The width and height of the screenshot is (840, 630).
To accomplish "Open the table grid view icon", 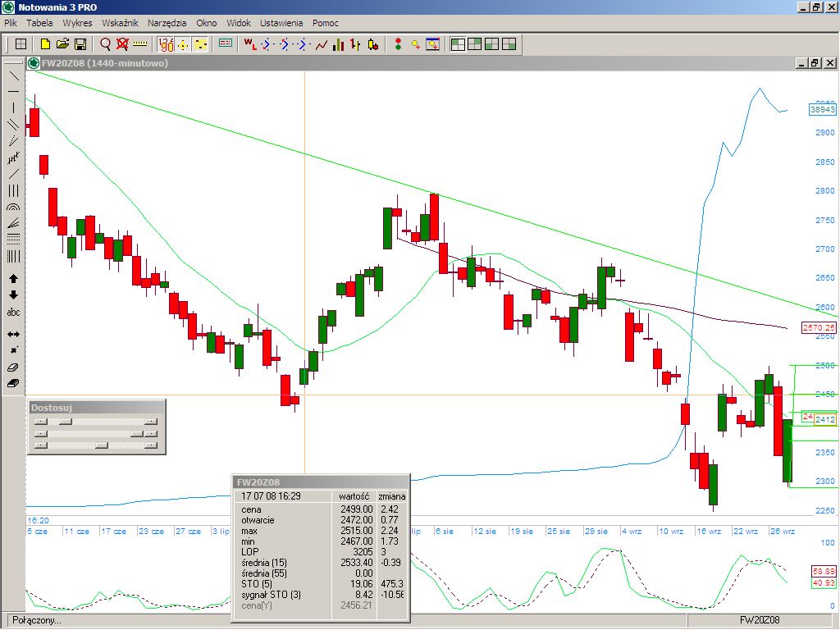I will coord(21,44).
